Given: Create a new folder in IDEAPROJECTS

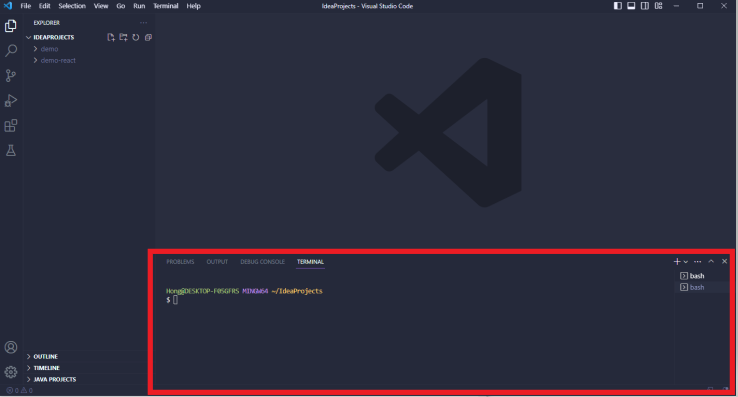Looking at the screenshot, I should (x=123, y=37).
